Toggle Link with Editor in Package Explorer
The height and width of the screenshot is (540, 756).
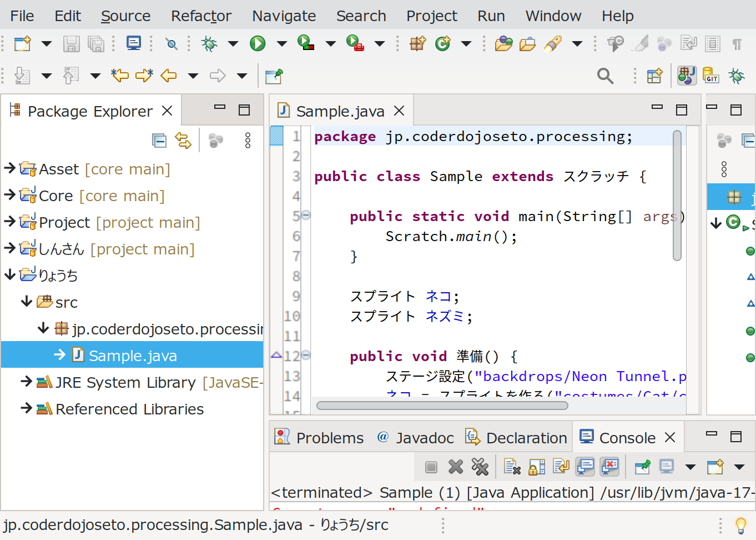point(183,141)
